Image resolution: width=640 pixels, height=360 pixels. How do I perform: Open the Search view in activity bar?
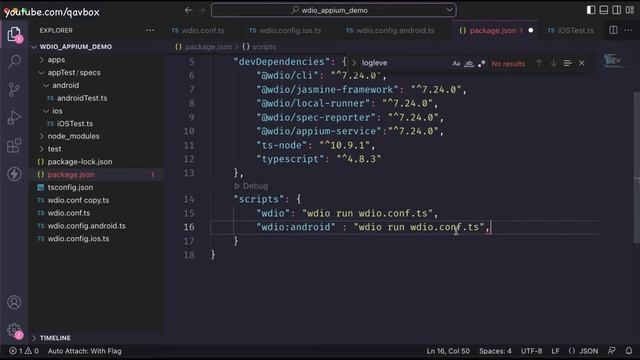coord(14,62)
